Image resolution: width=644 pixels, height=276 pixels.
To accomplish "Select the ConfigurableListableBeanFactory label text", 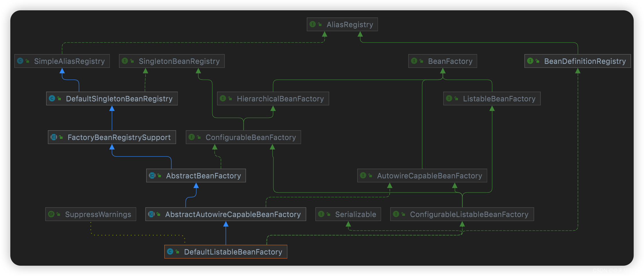I will point(469,214).
